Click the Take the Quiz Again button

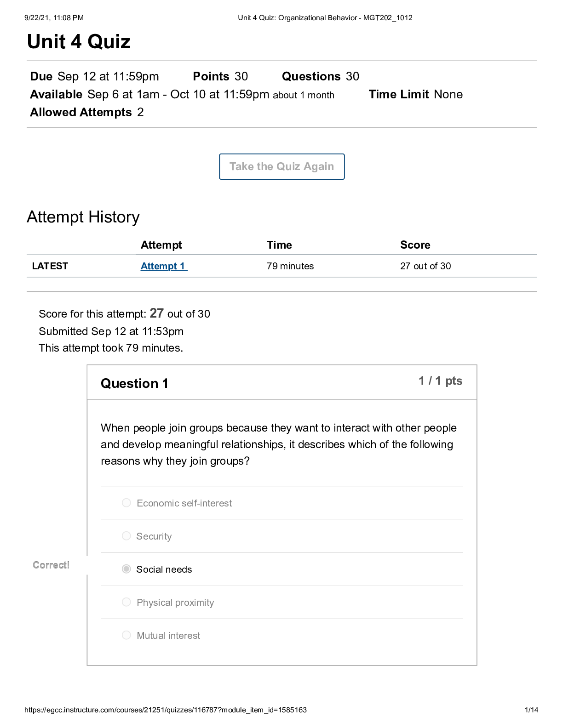click(x=281, y=166)
